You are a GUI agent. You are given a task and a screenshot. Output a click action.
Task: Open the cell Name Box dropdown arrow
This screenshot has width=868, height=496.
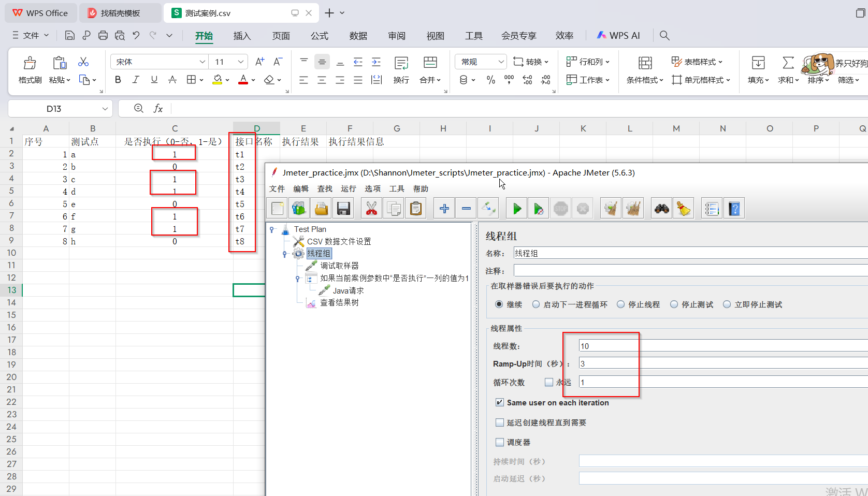(105, 109)
